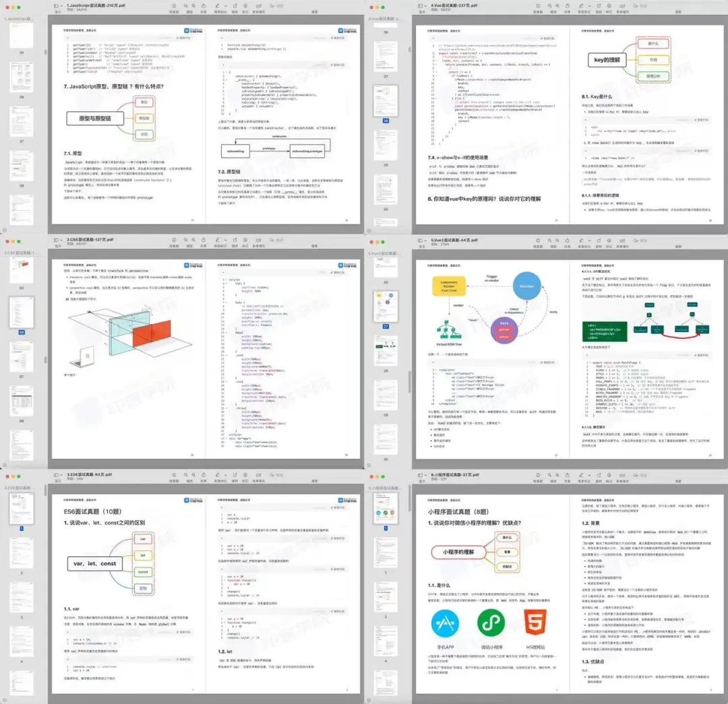Zoom in on the 6.小程序 PDF window
Image resolution: width=728 pixels, height=704 pixels.
click(557, 475)
